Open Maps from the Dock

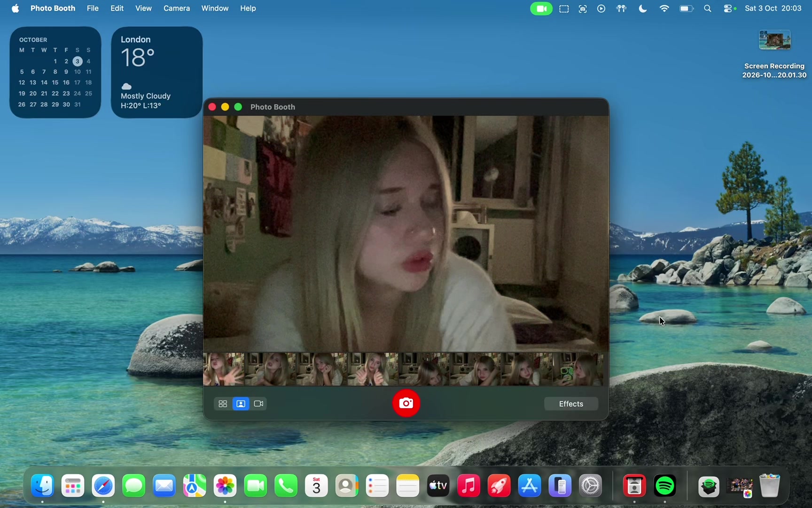(195, 485)
